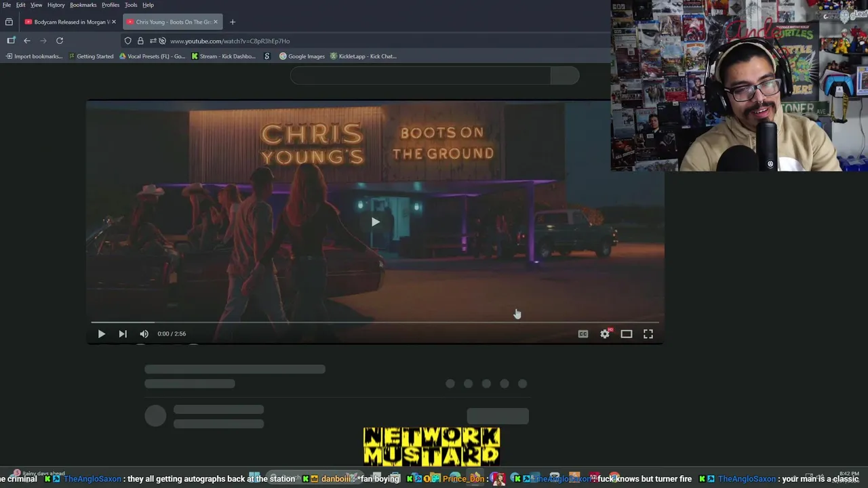
Task: Open Stream - Kick Dashboard bookmark
Action: tap(224, 56)
